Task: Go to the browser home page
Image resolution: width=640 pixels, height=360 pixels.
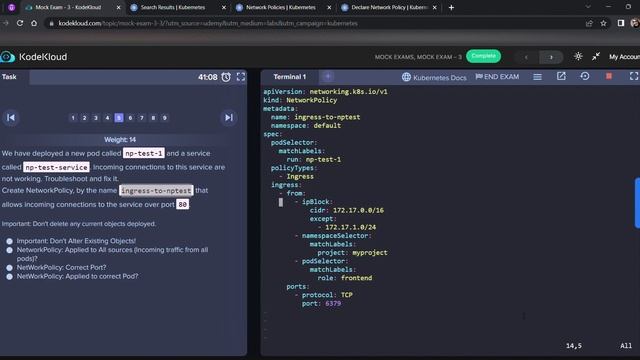Action: coord(34,23)
